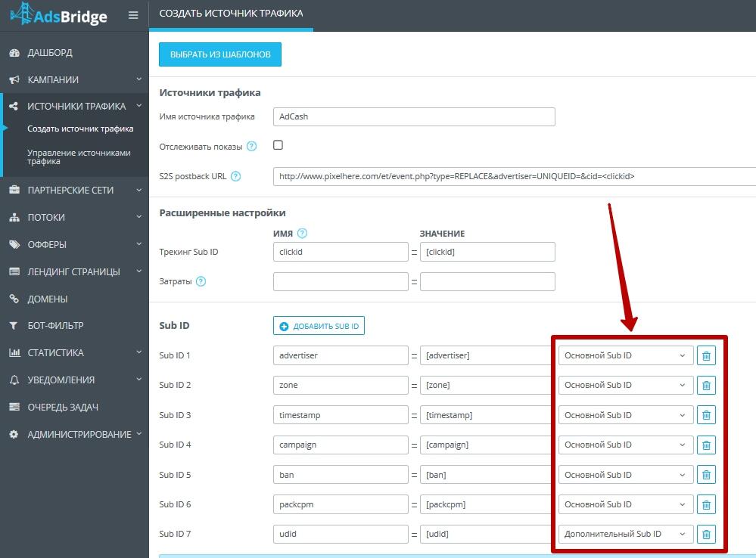The width and height of the screenshot is (756, 558).
Task: Click Sub ID 1 name field advertiser
Action: (341, 355)
